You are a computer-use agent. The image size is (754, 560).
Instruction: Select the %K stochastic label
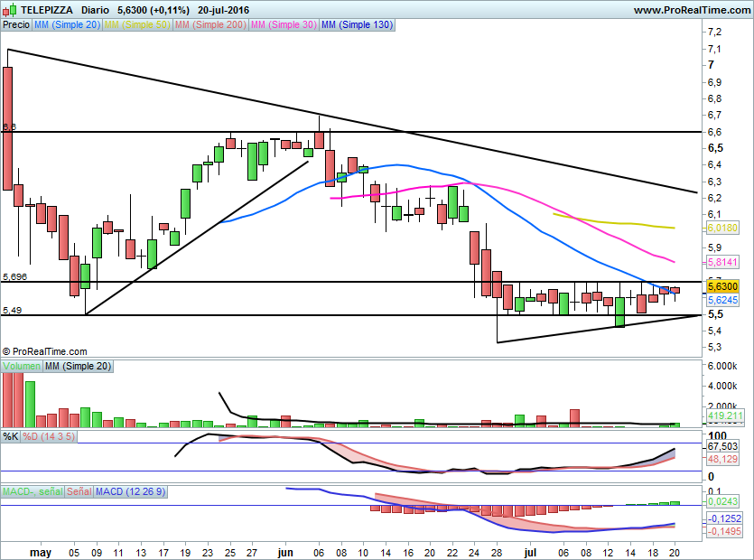point(11,436)
